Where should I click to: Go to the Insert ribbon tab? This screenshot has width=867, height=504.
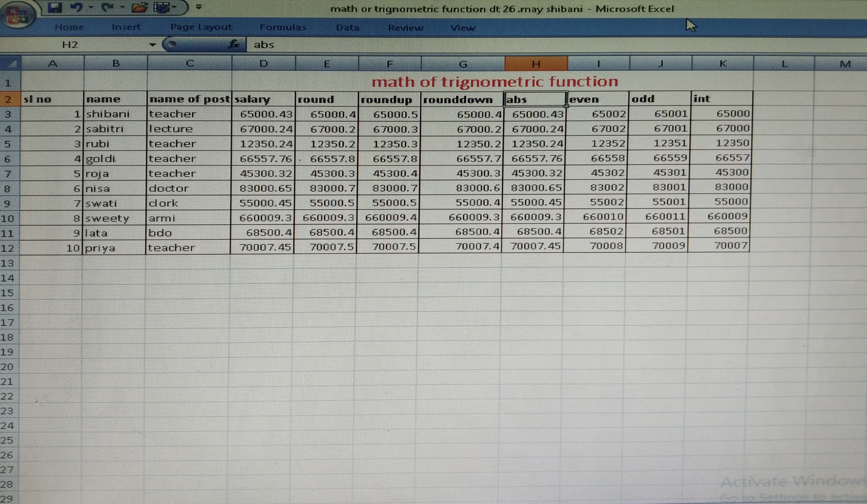click(x=126, y=27)
